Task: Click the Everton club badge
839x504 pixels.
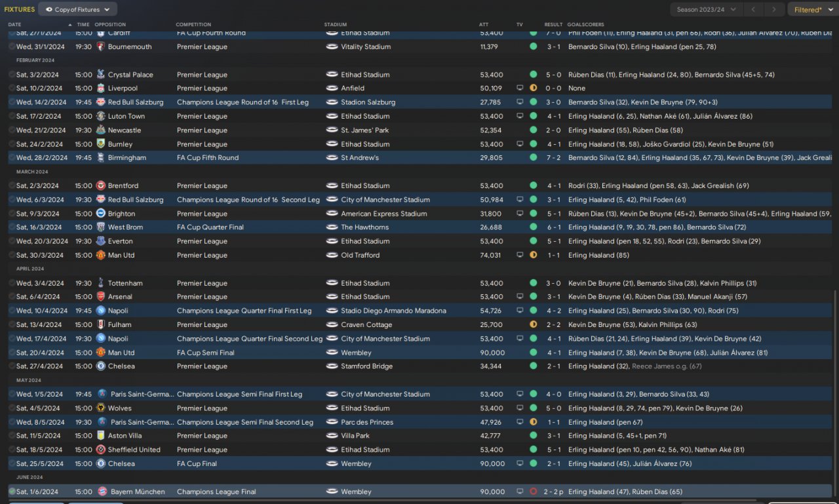Action: [x=101, y=241]
